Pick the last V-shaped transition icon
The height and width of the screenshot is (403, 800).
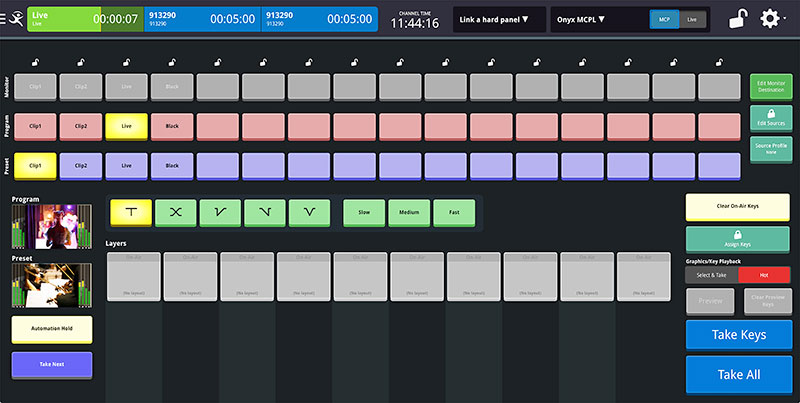[x=309, y=212]
